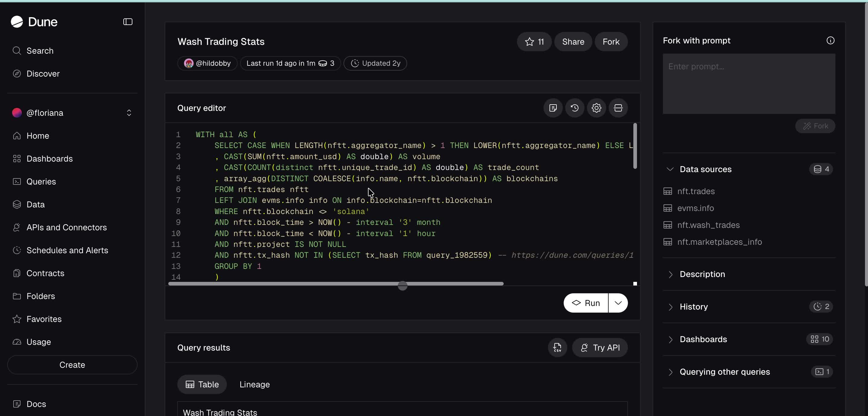868x416 pixels.
Task: Switch to the Table tab
Action: pos(202,384)
